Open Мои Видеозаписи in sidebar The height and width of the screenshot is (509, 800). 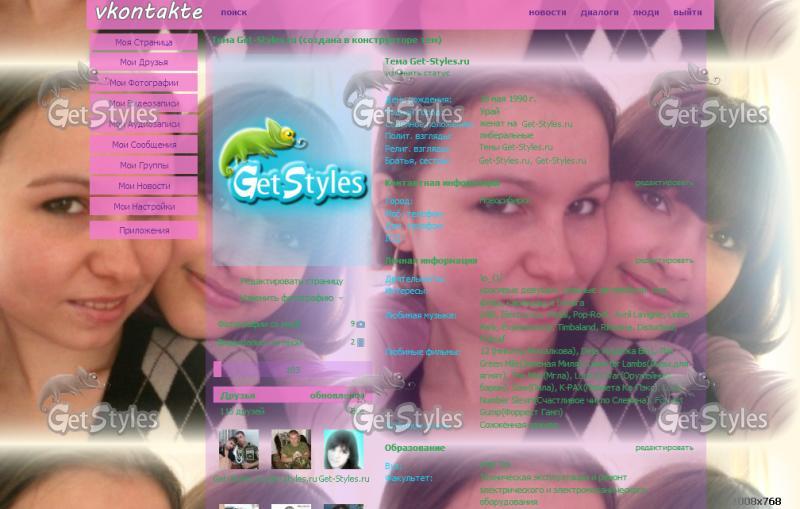click(144, 104)
